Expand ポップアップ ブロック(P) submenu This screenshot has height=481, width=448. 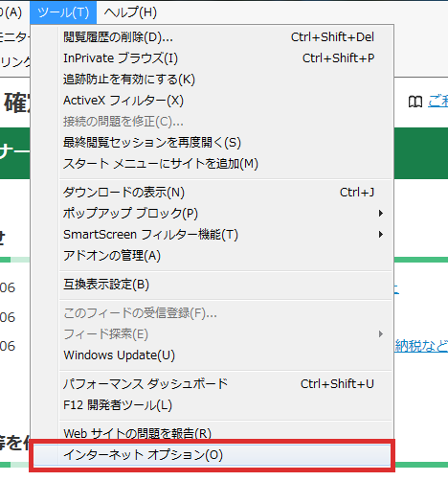pos(213,214)
